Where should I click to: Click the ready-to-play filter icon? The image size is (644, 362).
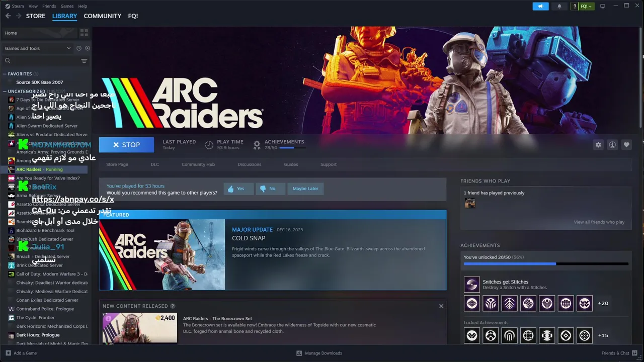click(88, 48)
